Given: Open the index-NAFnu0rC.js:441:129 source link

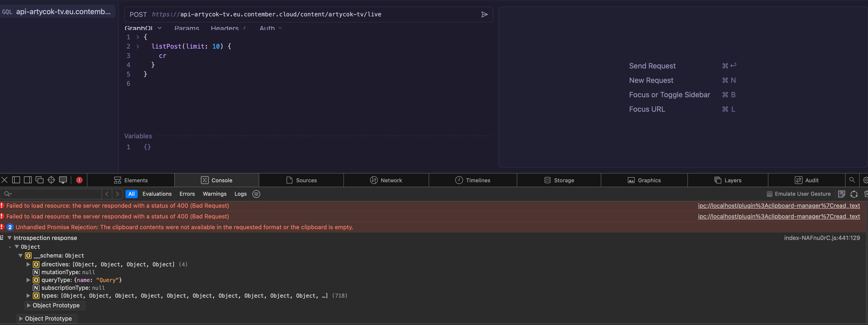Looking at the screenshot, I should 822,238.
